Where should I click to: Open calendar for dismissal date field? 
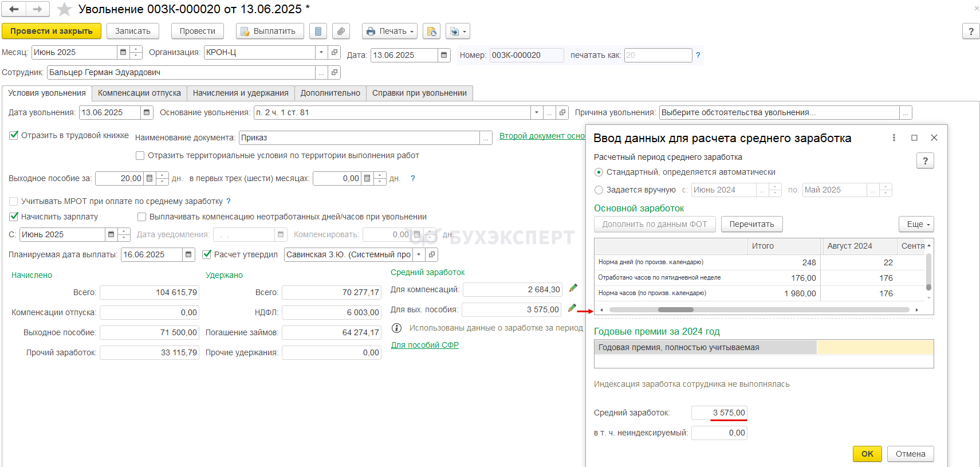coord(147,112)
